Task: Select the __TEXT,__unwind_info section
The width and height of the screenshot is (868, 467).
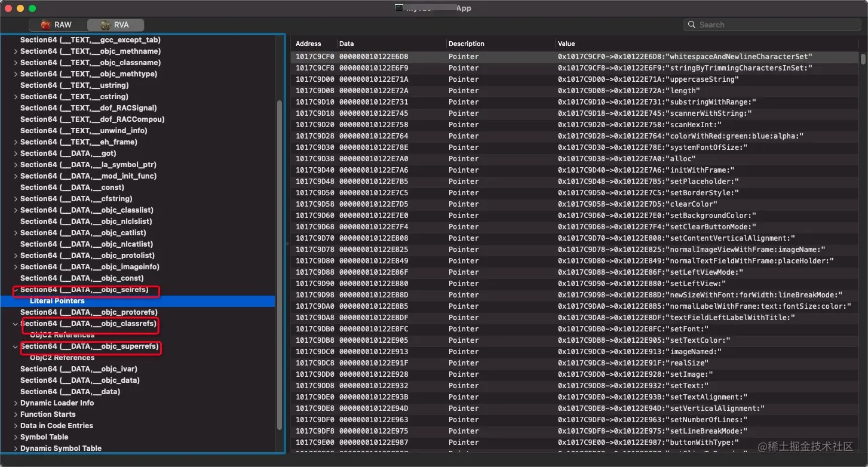Action: tap(84, 131)
